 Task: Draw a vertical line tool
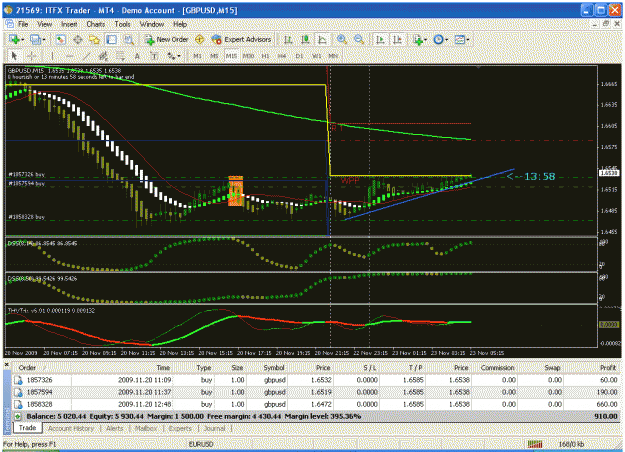coord(52,56)
